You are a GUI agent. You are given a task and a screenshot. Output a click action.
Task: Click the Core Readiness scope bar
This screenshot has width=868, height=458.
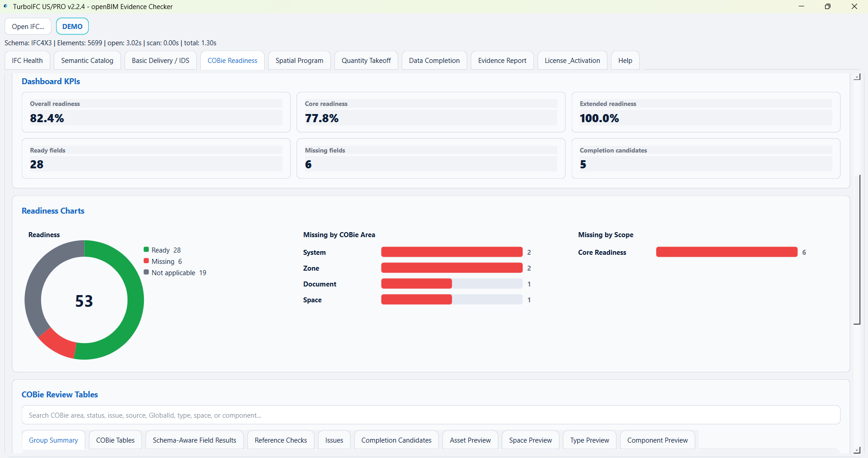click(x=727, y=252)
